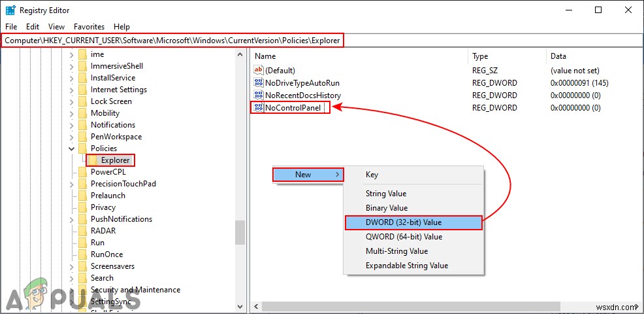Image resolution: width=644 pixels, height=314 pixels.
Task: Click the ImmersiveShell folder icon
Action: pyautogui.click(x=83, y=66)
